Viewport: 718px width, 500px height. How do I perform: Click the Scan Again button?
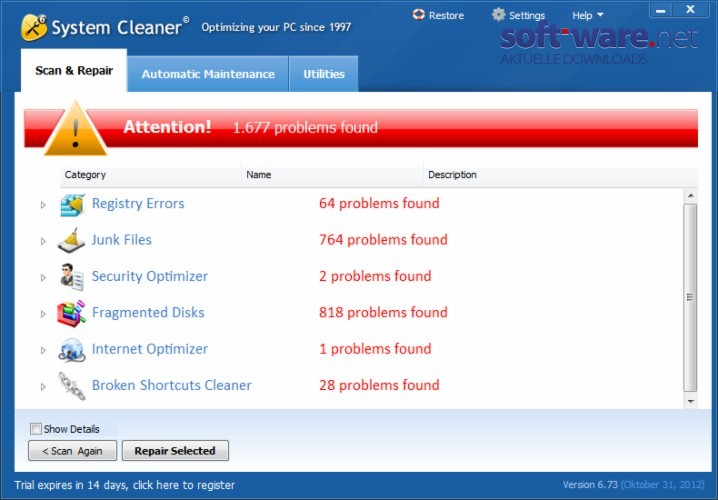[72, 451]
